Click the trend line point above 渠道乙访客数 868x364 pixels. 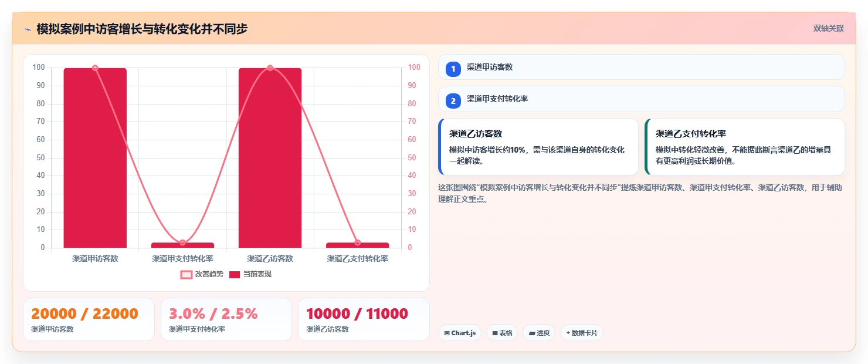[270, 68]
